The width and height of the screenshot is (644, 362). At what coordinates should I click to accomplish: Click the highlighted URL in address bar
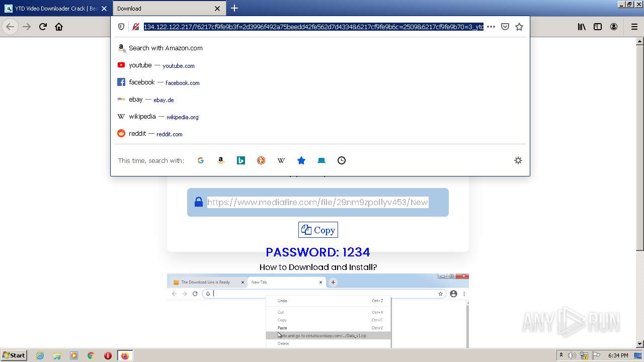tap(313, 27)
